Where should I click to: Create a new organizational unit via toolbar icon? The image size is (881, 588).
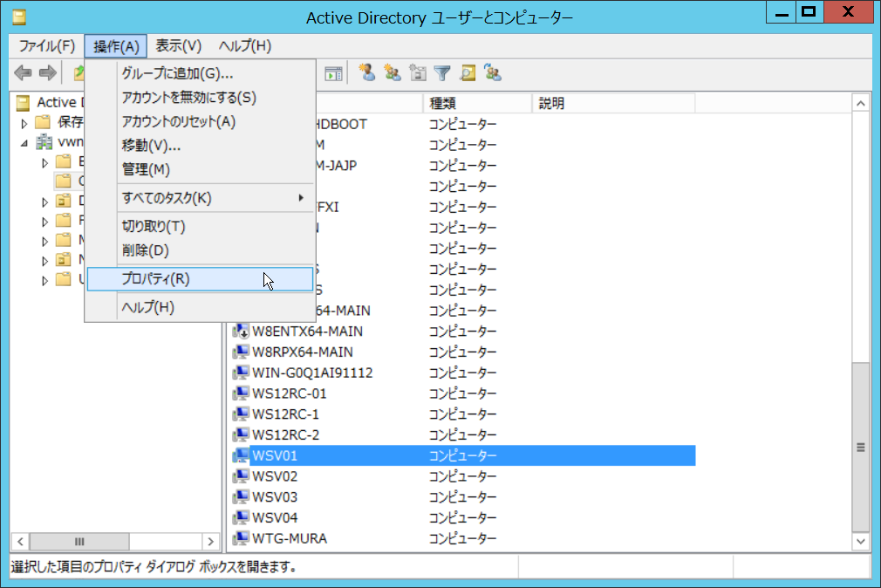coord(418,72)
